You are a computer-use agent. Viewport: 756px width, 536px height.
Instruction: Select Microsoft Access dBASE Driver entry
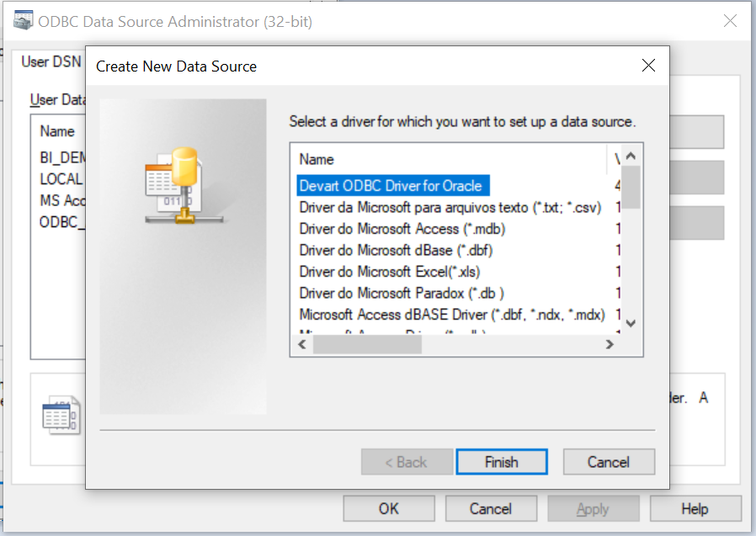452,314
